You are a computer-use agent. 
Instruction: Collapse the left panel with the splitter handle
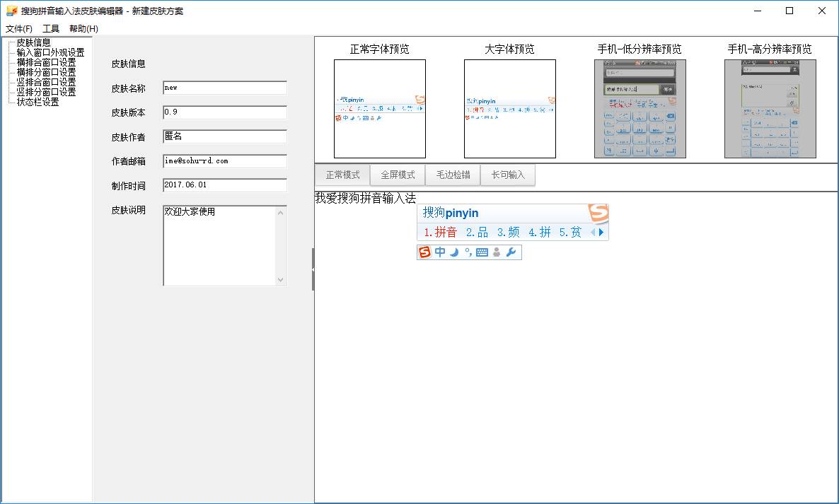313,269
